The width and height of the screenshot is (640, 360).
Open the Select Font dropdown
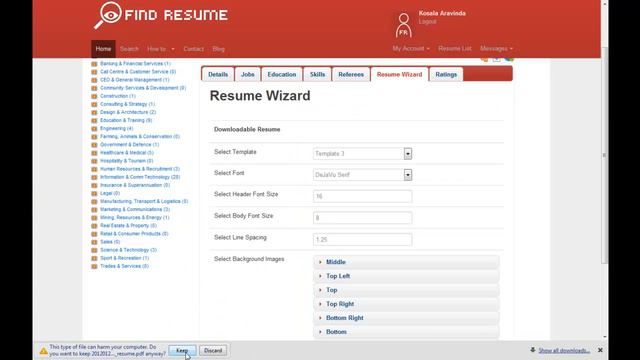pos(362,175)
